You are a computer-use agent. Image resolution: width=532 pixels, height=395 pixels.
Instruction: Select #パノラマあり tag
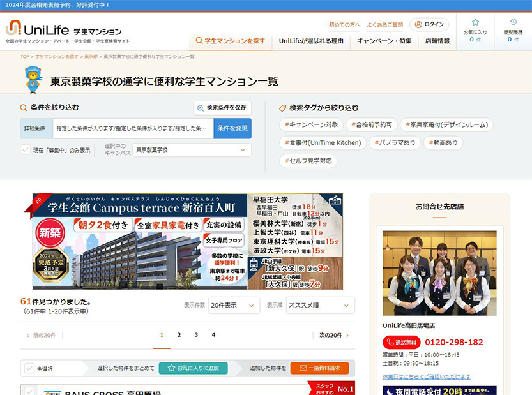pos(395,143)
